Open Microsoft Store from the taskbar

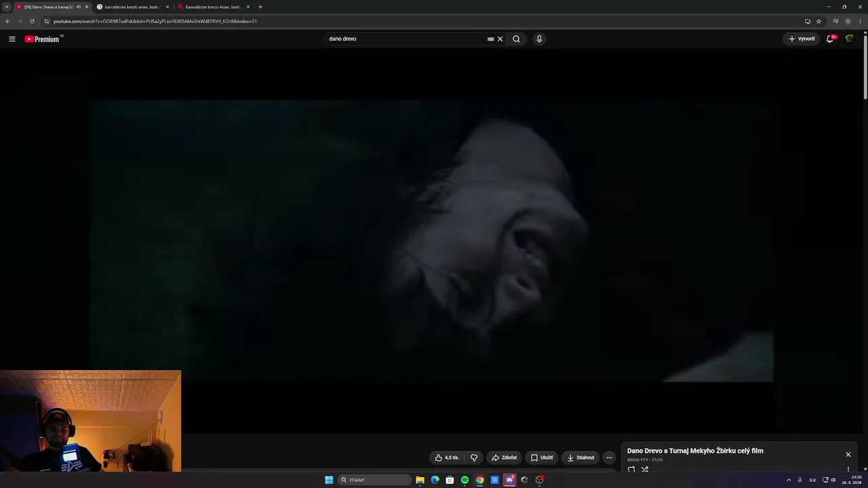(450, 480)
